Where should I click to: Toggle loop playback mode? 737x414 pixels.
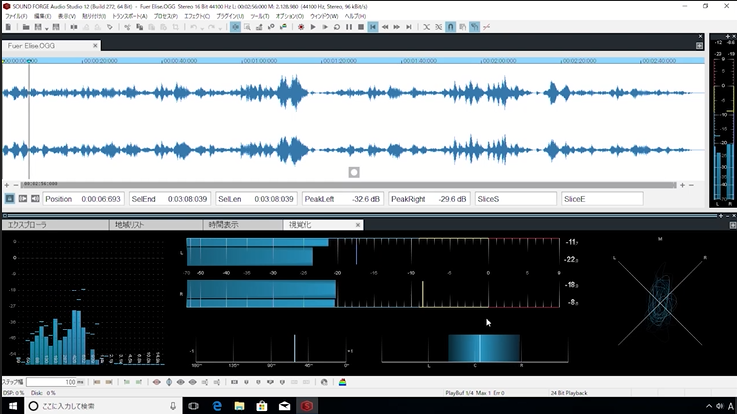click(x=336, y=27)
